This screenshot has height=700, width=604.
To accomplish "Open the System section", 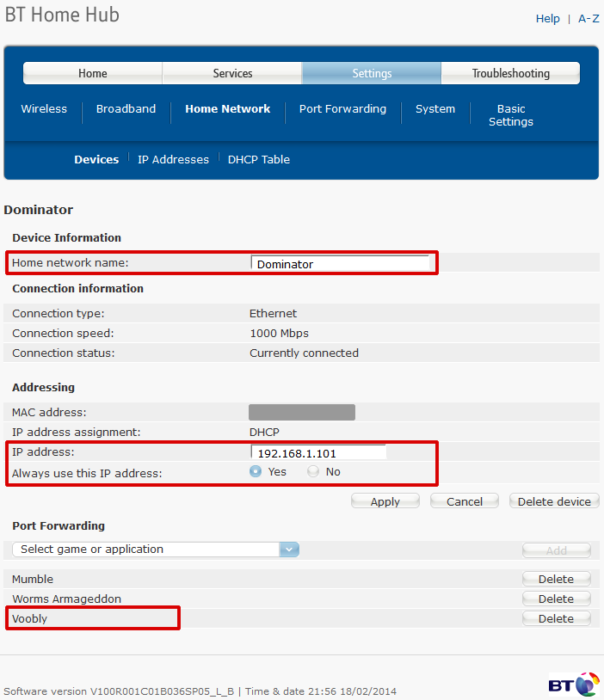I will click(x=435, y=109).
